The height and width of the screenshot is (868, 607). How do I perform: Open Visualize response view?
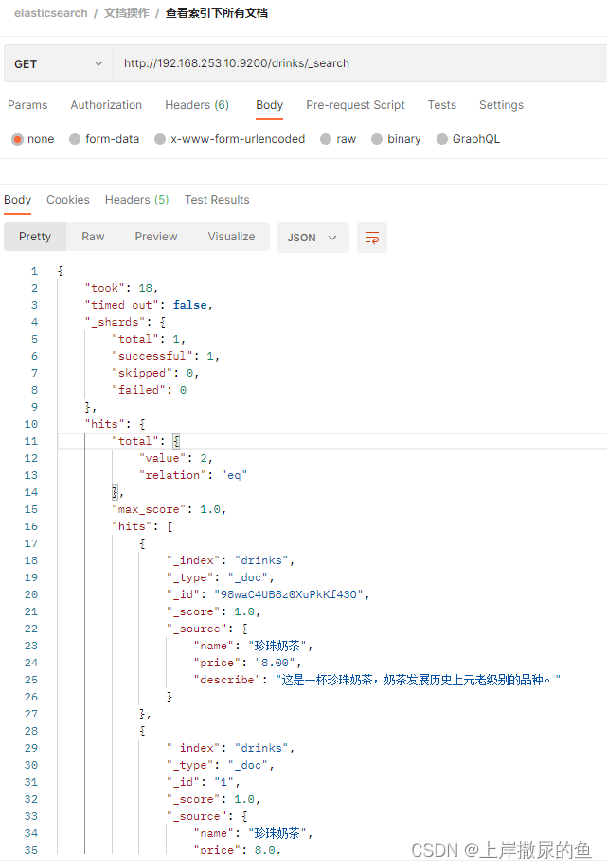pyautogui.click(x=231, y=237)
